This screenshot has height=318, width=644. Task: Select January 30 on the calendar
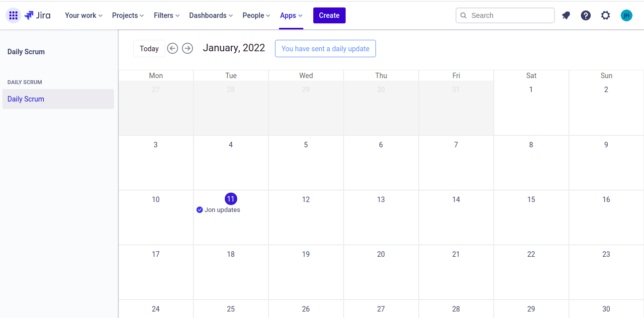[606, 309]
